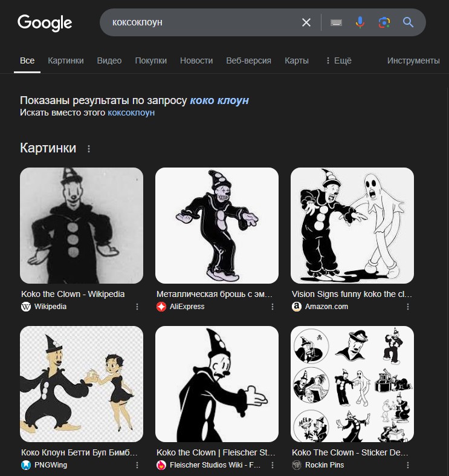Expand the Ещё more tabs menu
Viewport: 449px width, 476px height.
338,60
